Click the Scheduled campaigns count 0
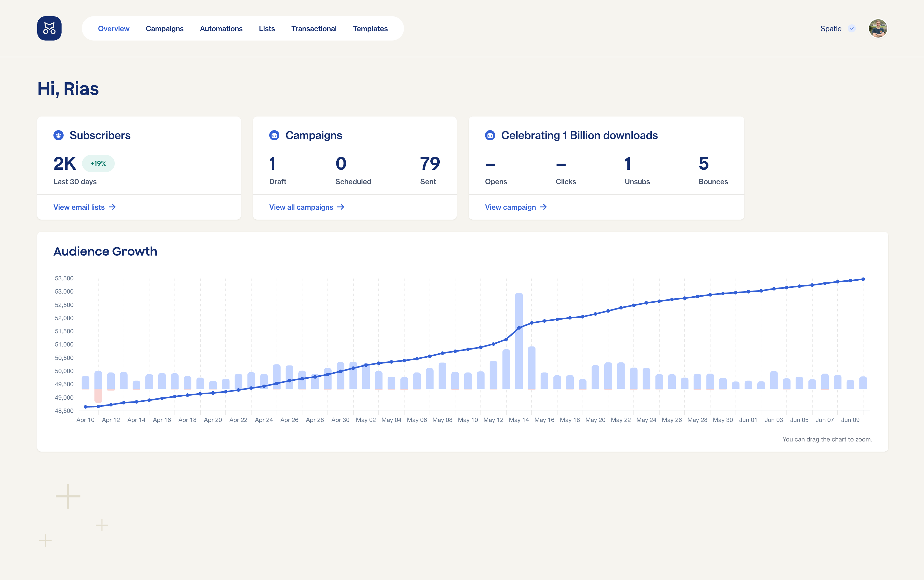This screenshot has width=924, height=580. coord(341,164)
